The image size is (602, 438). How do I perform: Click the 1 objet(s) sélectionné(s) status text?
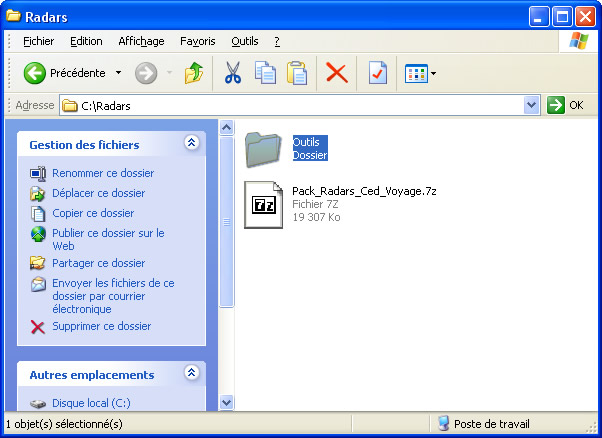[64, 424]
